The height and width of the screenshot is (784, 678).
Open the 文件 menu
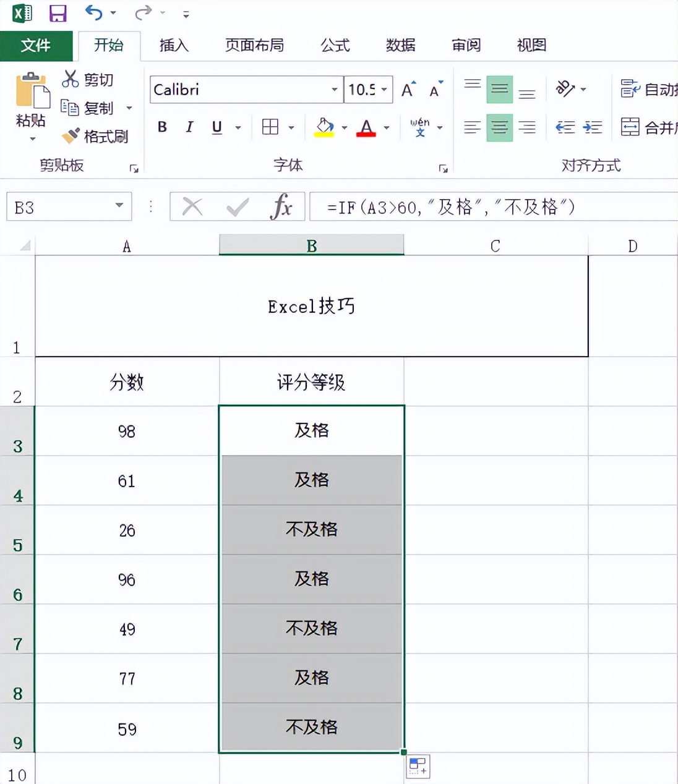(x=36, y=45)
